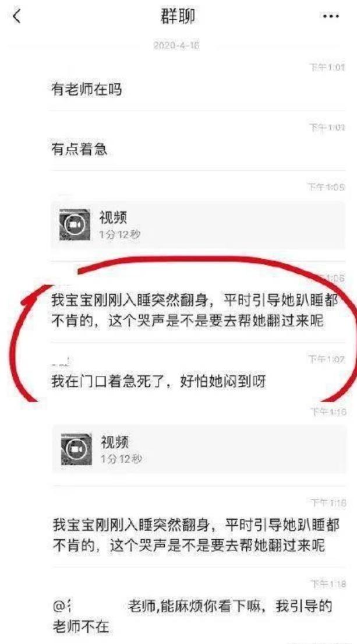Tap the 下午1:18 timestamp
The height and width of the screenshot is (644, 357).
(x=328, y=583)
